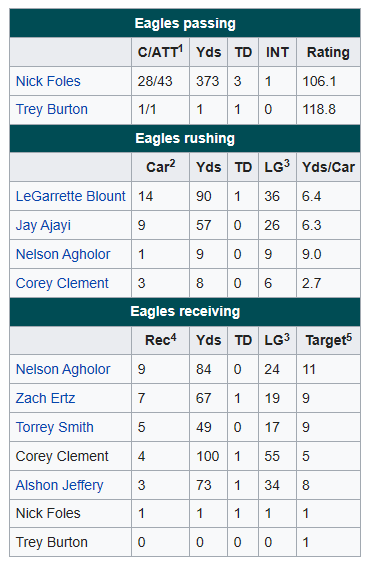The image size is (375, 567).
Task: Click footnote 5 superscript beside Target
Action: coord(349,337)
